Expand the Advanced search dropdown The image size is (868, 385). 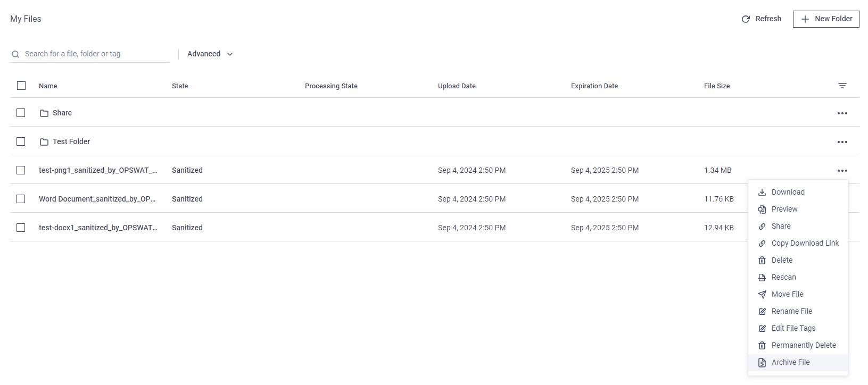tap(210, 54)
